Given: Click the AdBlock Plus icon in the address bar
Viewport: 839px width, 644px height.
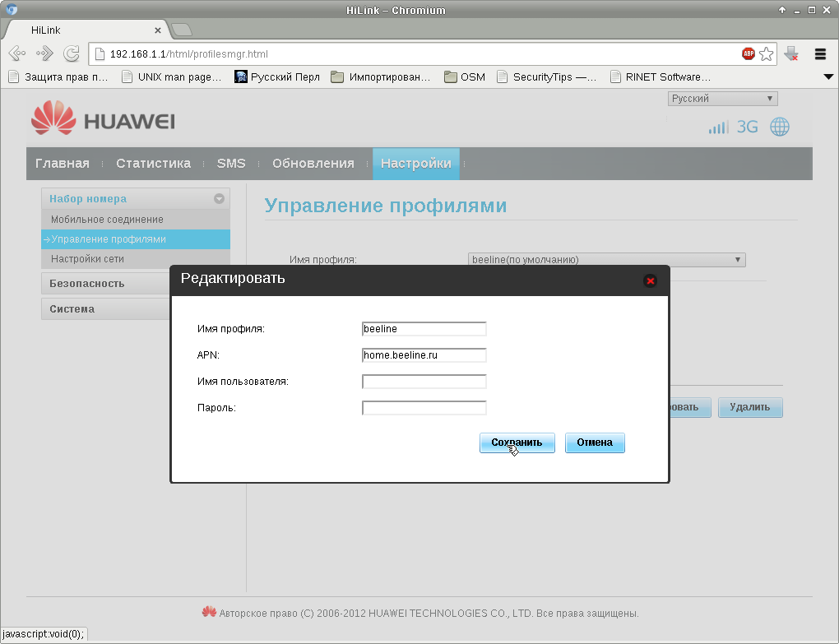Looking at the screenshot, I should 748,53.
